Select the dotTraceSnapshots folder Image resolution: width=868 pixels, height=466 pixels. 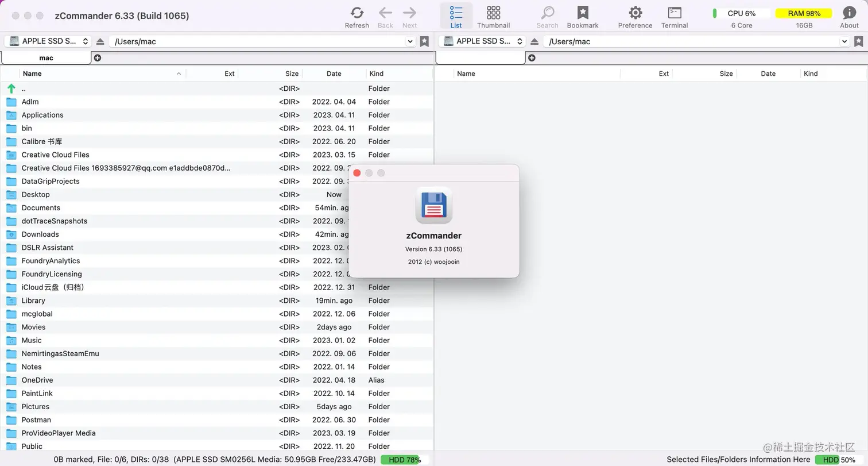click(216, 221)
